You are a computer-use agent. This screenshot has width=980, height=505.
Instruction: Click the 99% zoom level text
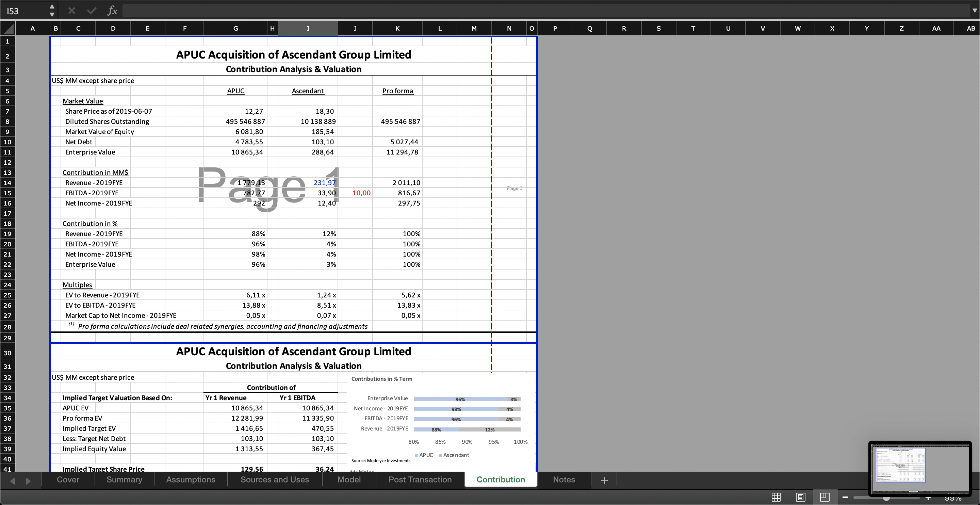953,498
